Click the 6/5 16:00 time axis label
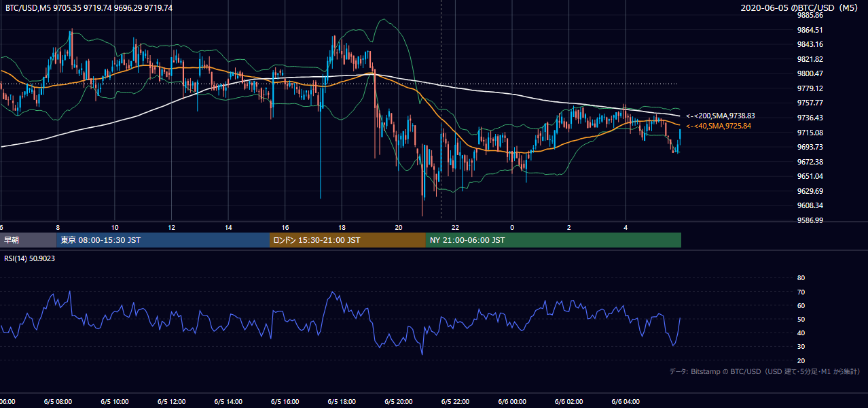868x408 pixels. pos(285,402)
